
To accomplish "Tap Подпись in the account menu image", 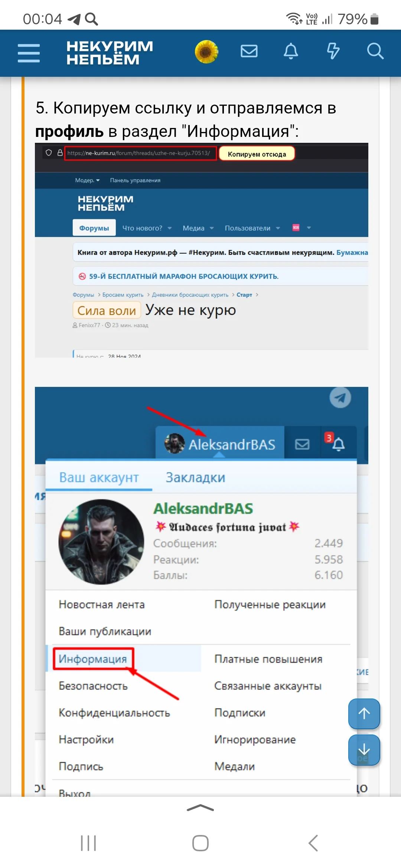I will click(81, 766).
